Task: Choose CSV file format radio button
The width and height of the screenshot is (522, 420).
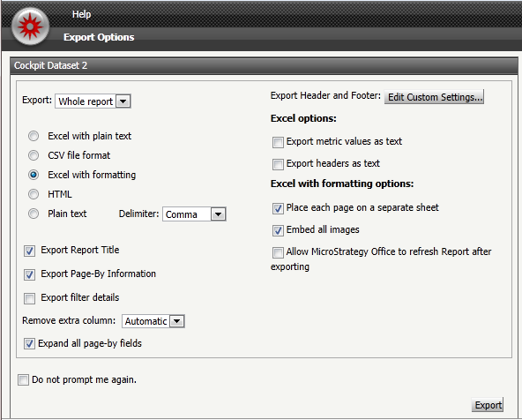Action: tap(34, 155)
